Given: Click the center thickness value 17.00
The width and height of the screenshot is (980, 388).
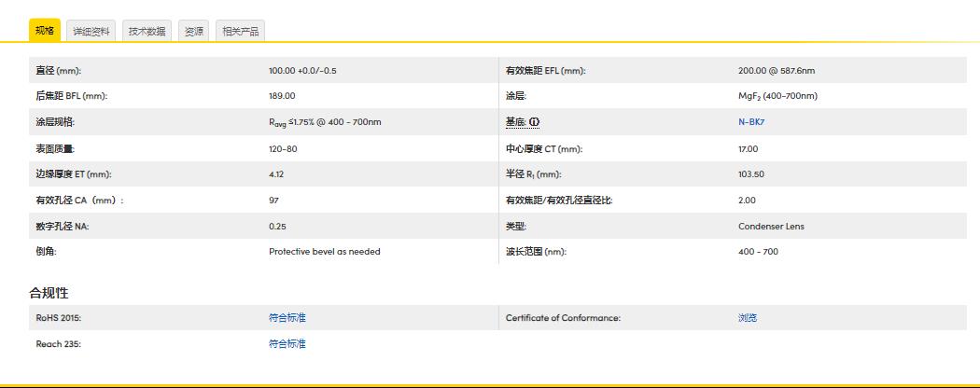Looking at the screenshot, I should (749, 148).
